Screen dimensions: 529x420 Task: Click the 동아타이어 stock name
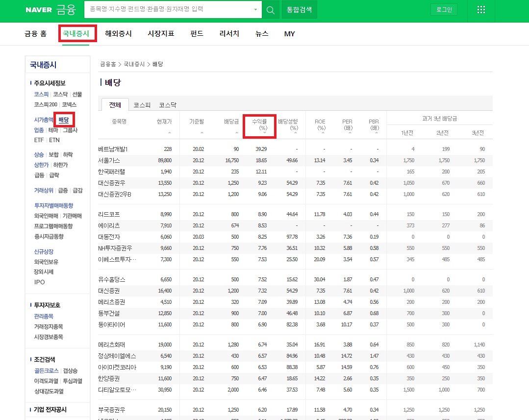[111, 324]
